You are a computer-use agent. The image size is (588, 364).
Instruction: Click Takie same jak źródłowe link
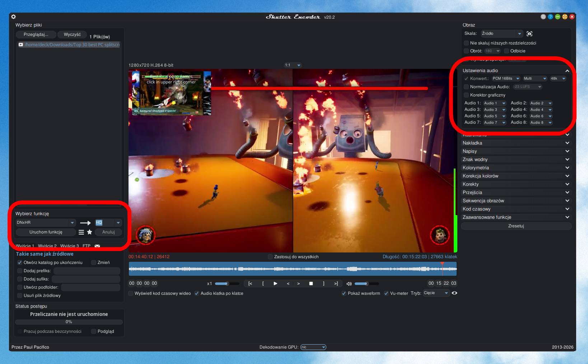[45, 254]
